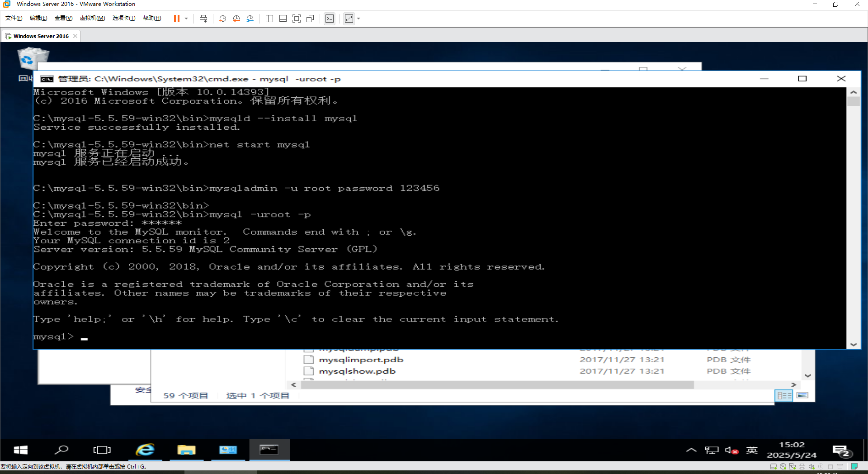The image size is (868, 474).
Task: Launch Internet Explorer from the taskbar
Action: pos(145,450)
